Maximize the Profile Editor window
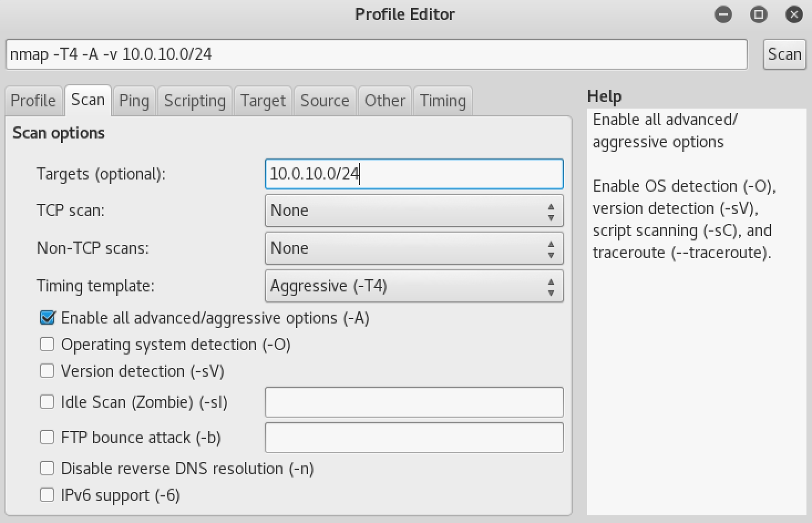812x523 pixels. coord(758,15)
